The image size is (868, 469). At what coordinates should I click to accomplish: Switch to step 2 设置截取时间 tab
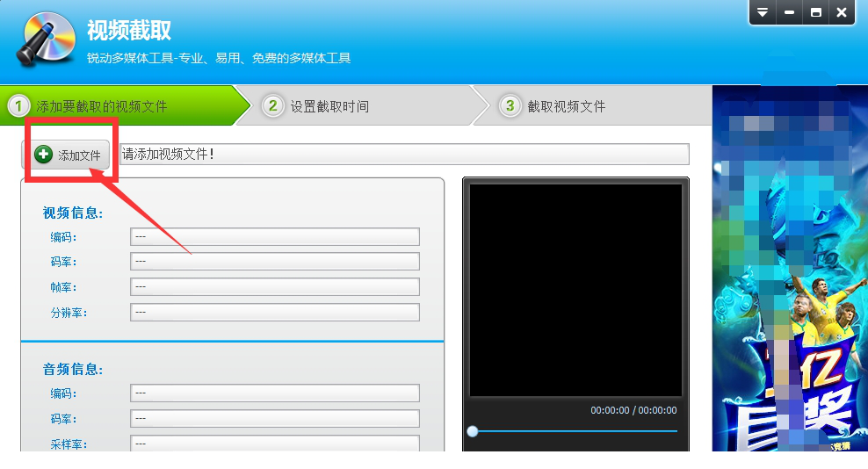(351, 106)
